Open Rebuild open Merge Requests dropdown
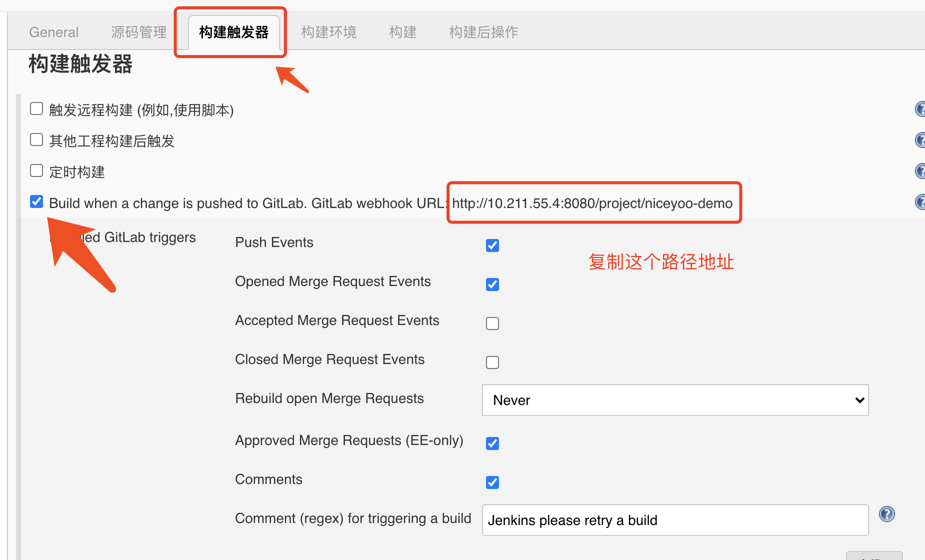925x560 pixels. (675, 400)
